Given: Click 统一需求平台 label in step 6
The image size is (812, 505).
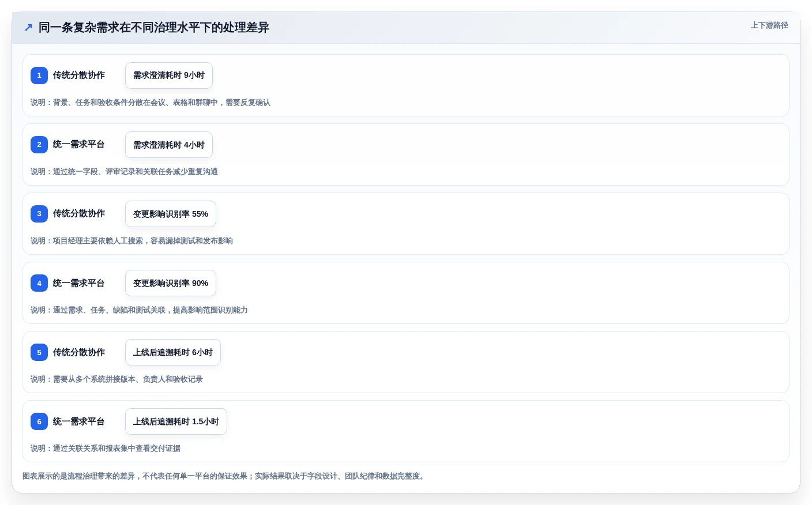Looking at the screenshot, I should pyautogui.click(x=79, y=421).
